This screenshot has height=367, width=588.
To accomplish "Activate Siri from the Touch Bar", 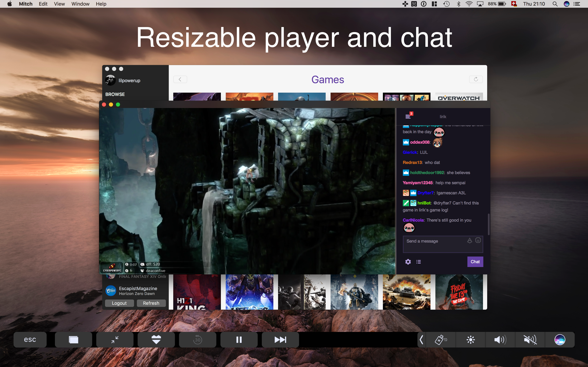I will 560,339.
